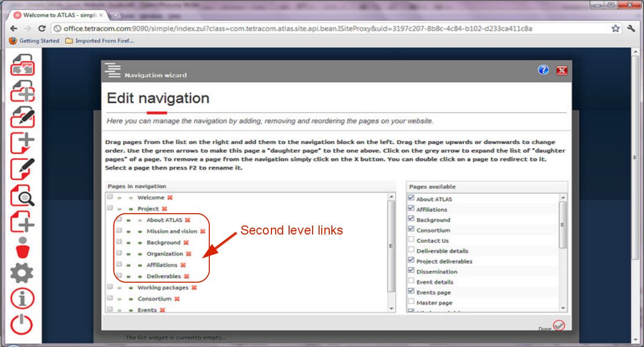Remove Welcome page from navigation
Image resolution: width=644 pixels, height=347 pixels.
[170, 198]
